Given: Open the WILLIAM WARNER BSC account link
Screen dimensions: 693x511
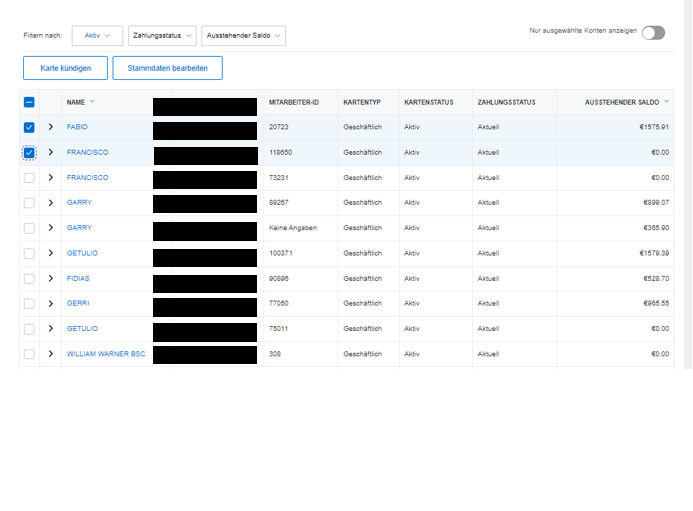Looking at the screenshot, I should [106, 354].
